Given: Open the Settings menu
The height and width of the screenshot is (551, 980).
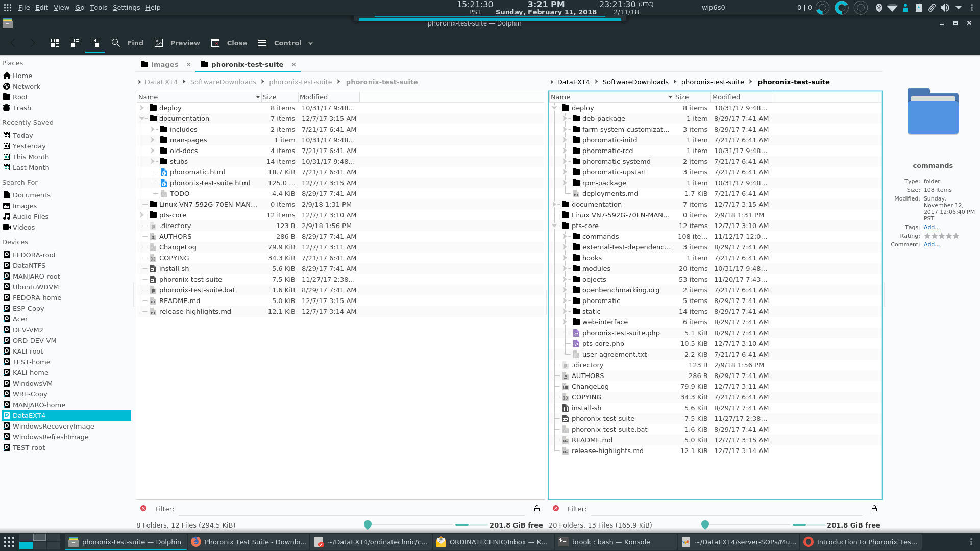Looking at the screenshot, I should pyautogui.click(x=126, y=7).
